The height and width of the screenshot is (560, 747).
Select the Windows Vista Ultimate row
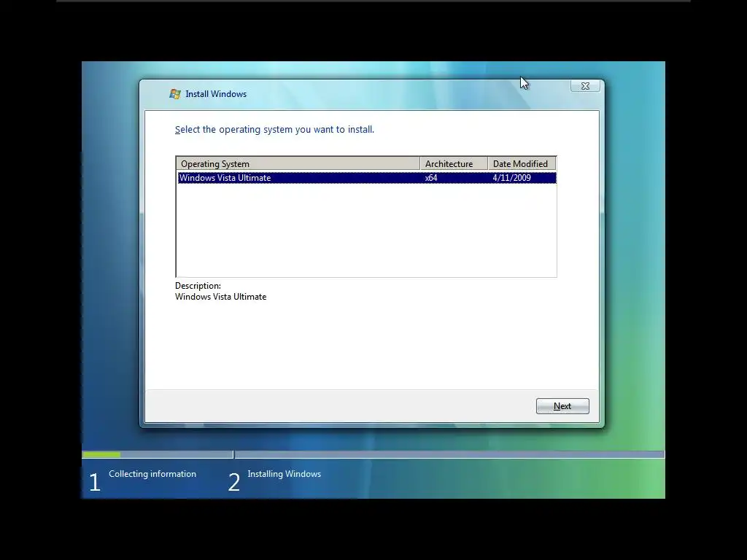coord(366,178)
